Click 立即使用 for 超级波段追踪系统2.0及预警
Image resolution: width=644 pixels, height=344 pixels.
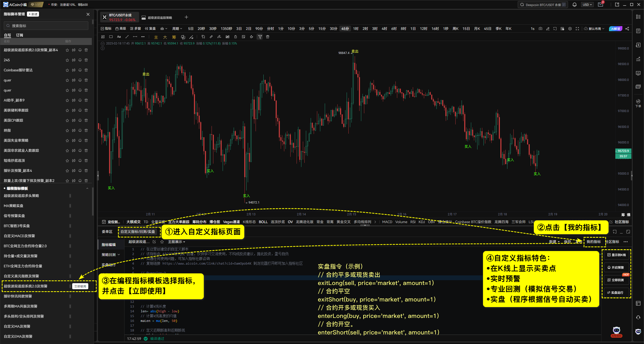pyautogui.click(x=80, y=286)
